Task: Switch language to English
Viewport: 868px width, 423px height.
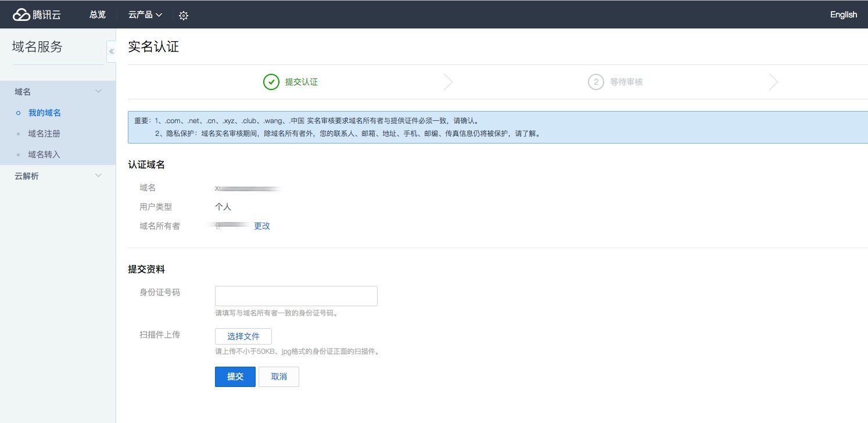Action: click(843, 15)
